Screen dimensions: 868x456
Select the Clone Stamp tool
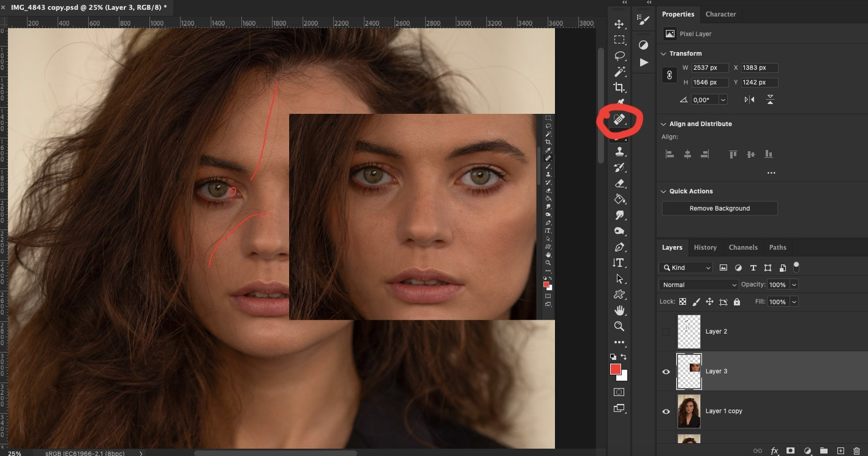click(619, 151)
